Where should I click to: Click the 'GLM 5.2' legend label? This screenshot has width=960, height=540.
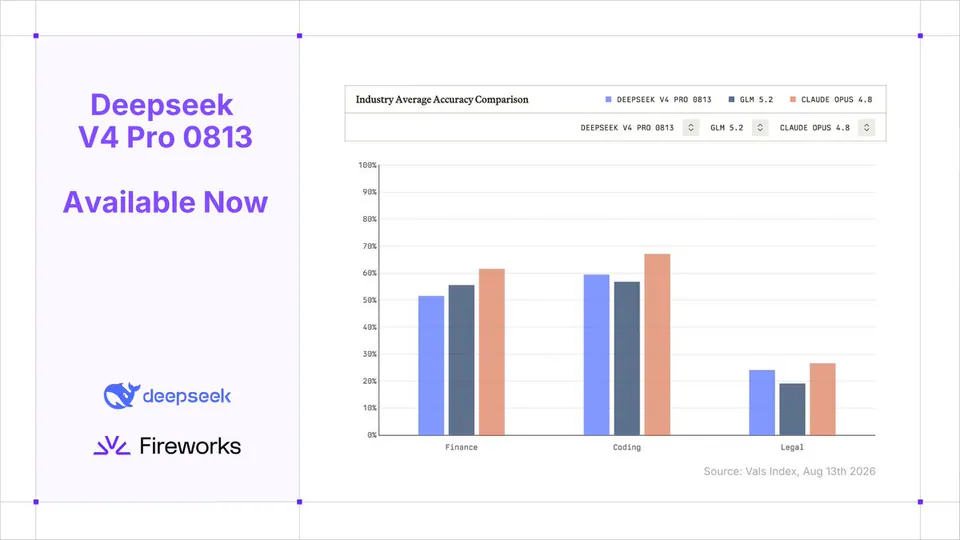756,99
